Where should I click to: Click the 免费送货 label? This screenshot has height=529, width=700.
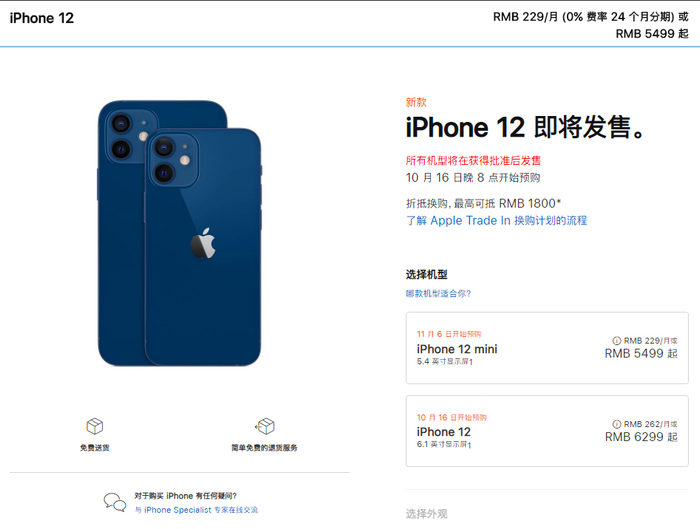tap(95, 448)
